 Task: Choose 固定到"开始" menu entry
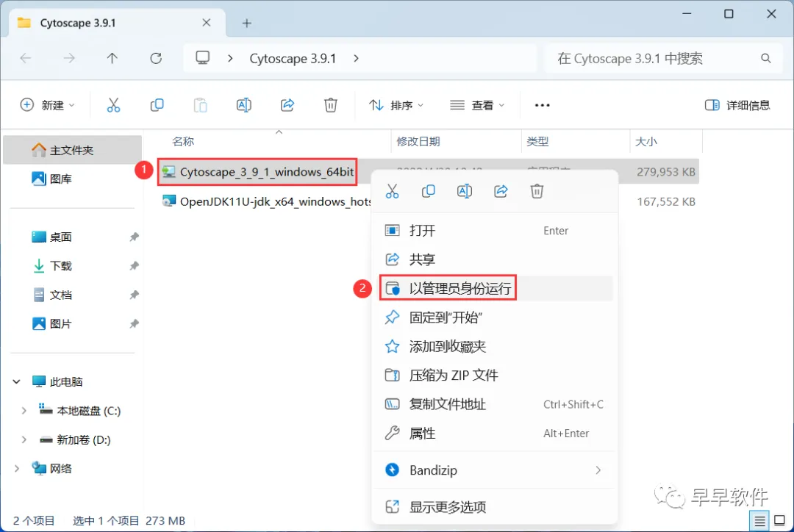tap(495, 317)
